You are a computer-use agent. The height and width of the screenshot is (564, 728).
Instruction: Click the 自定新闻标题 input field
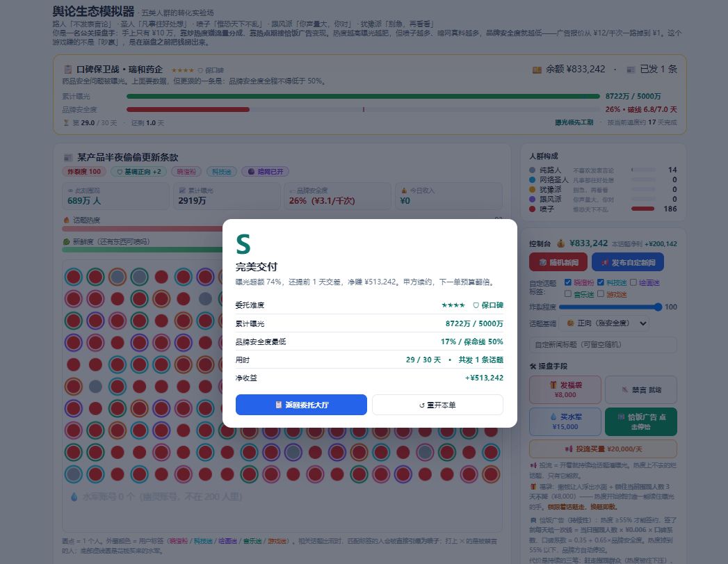603,344
